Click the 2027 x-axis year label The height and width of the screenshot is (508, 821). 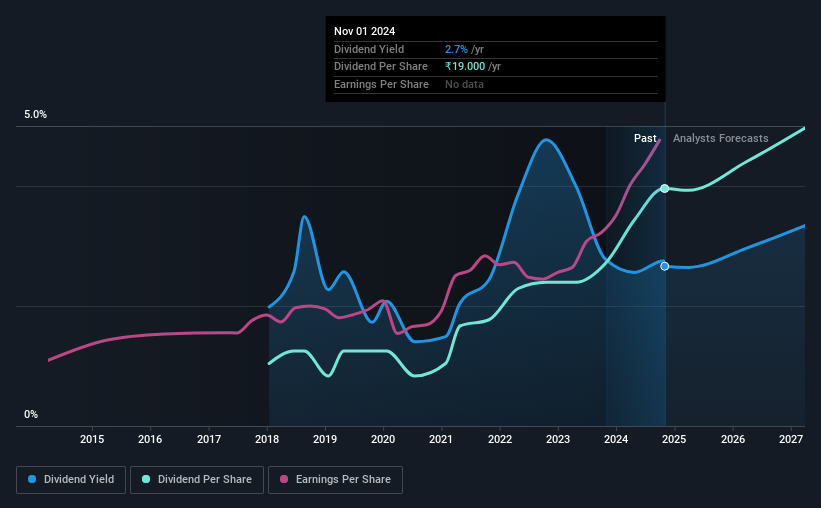(791, 439)
